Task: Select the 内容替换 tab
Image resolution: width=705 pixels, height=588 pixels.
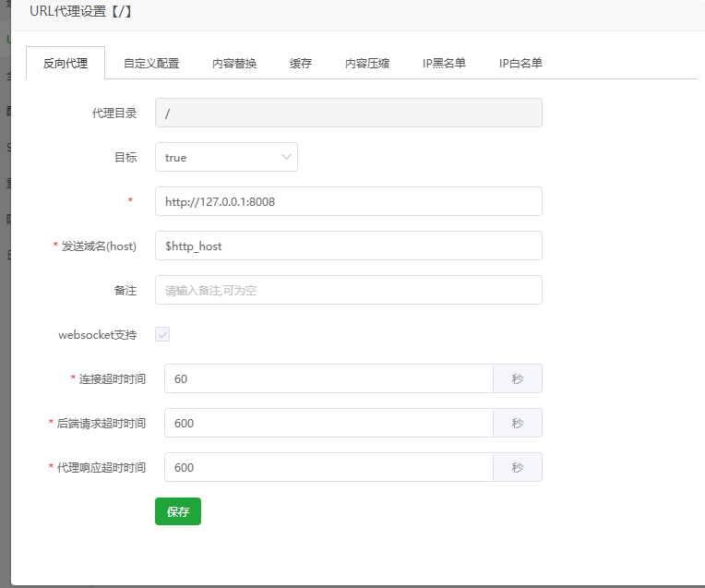Action: tap(234, 64)
